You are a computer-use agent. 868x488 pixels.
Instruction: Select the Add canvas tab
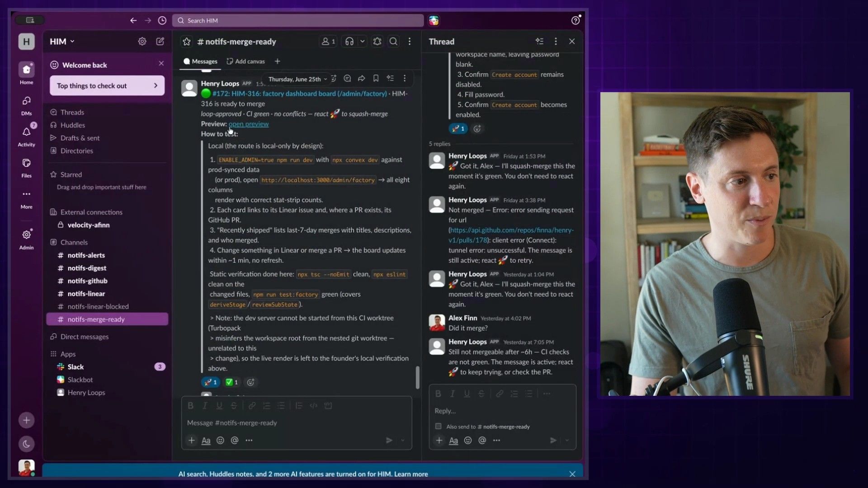246,61
